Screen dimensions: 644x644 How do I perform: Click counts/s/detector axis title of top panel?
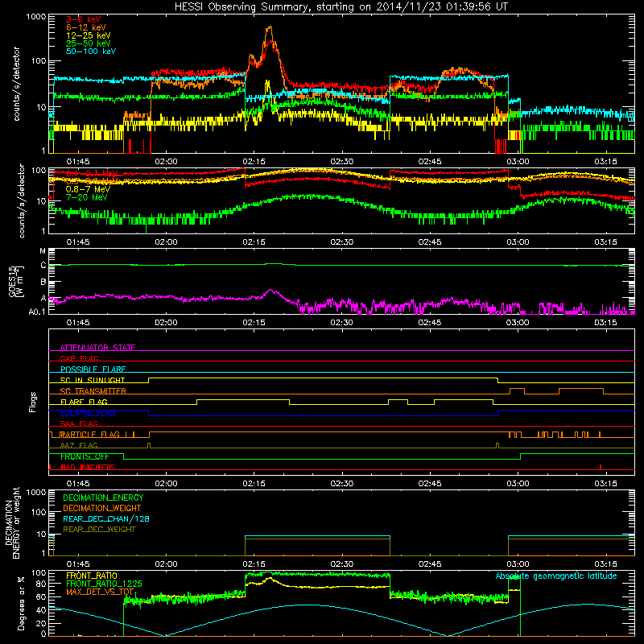pyautogui.click(x=16, y=84)
